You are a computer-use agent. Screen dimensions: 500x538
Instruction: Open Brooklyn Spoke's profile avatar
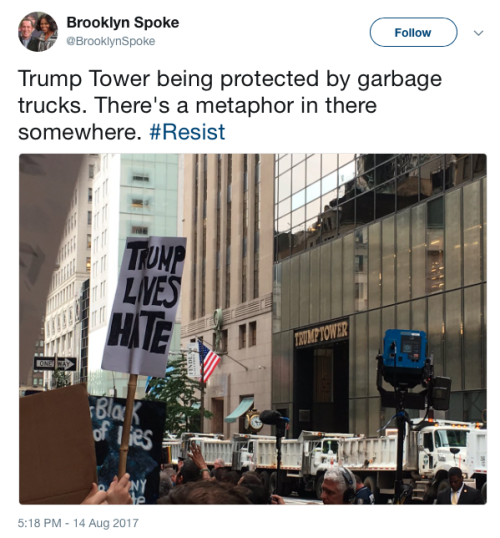pos(38,32)
